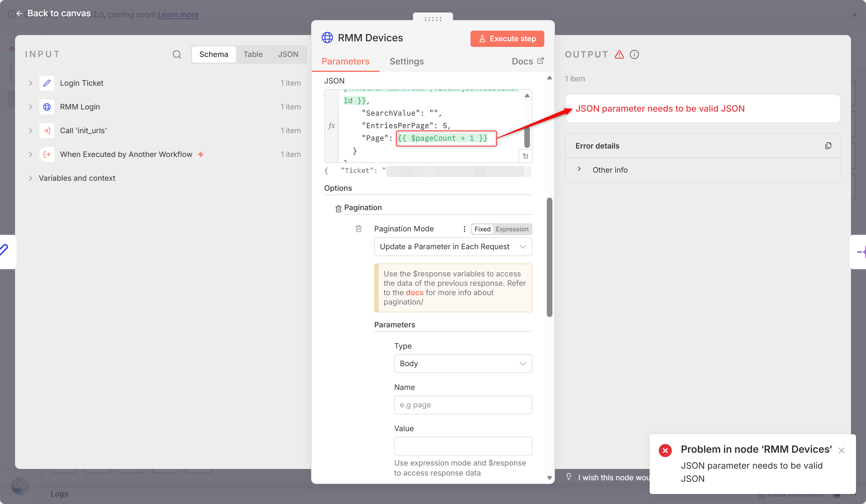The width and height of the screenshot is (866, 504).
Task: Switch the input view to JSON
Action: pyautogui.click(x=288, y=54)
